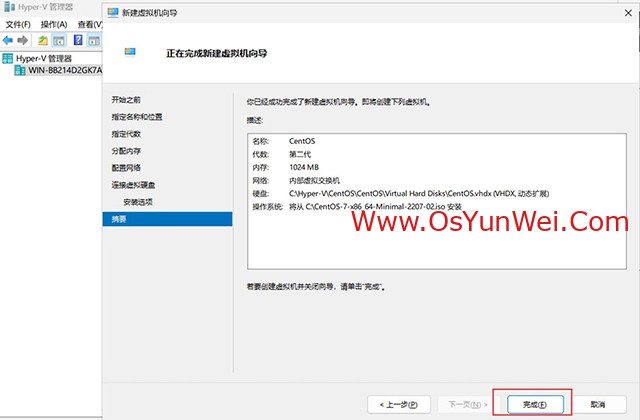Close the new virtual machine wizard
The image size is (640, 420).
(628, 13)
